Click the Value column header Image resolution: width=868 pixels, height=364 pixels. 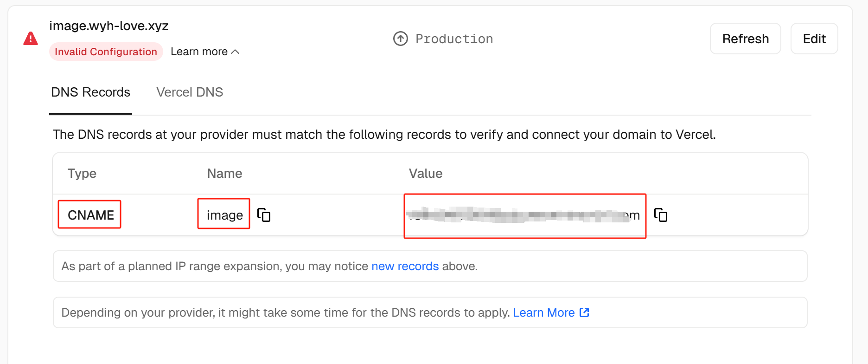[425, 174]
